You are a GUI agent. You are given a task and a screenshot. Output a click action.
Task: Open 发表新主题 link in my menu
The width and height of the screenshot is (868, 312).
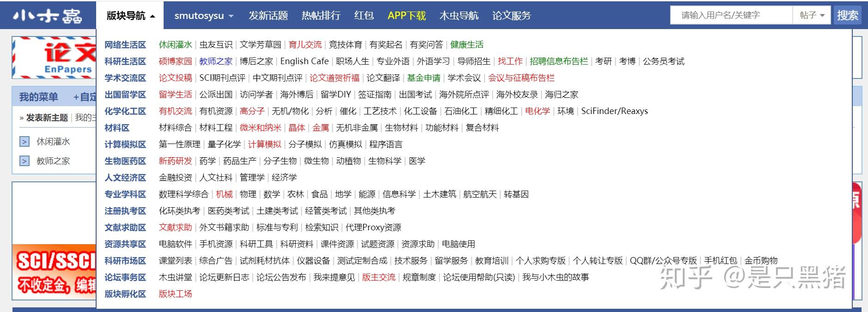pyautogui.click(x=47, y=118)
